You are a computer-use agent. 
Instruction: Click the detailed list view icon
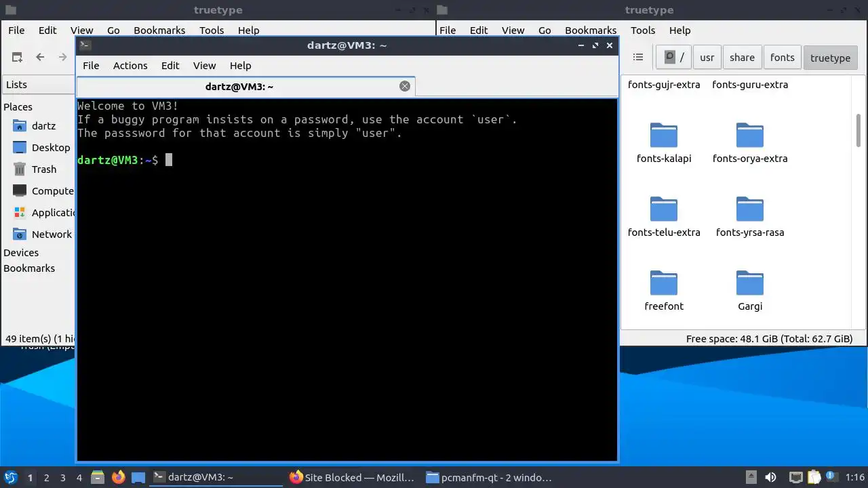[637, 58]
